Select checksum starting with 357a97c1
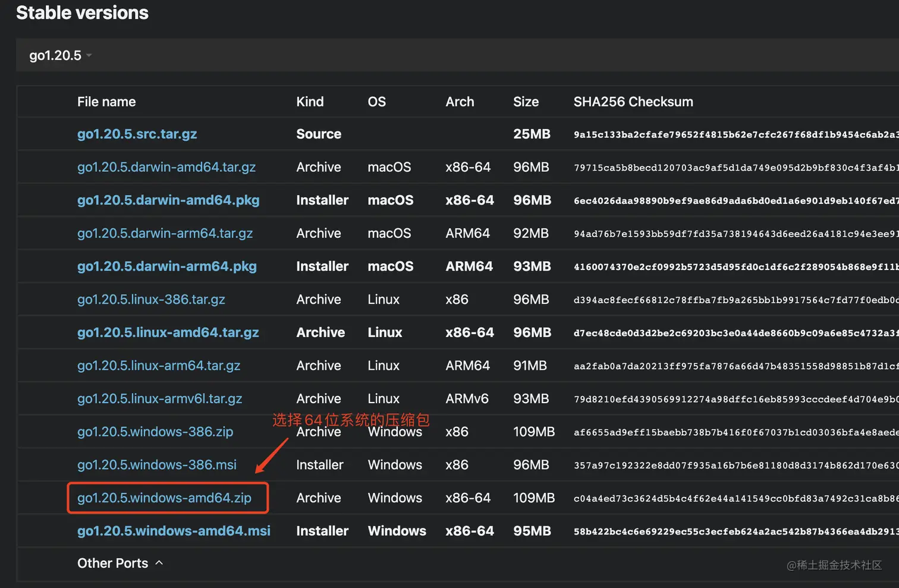 [x=736, y=466]
